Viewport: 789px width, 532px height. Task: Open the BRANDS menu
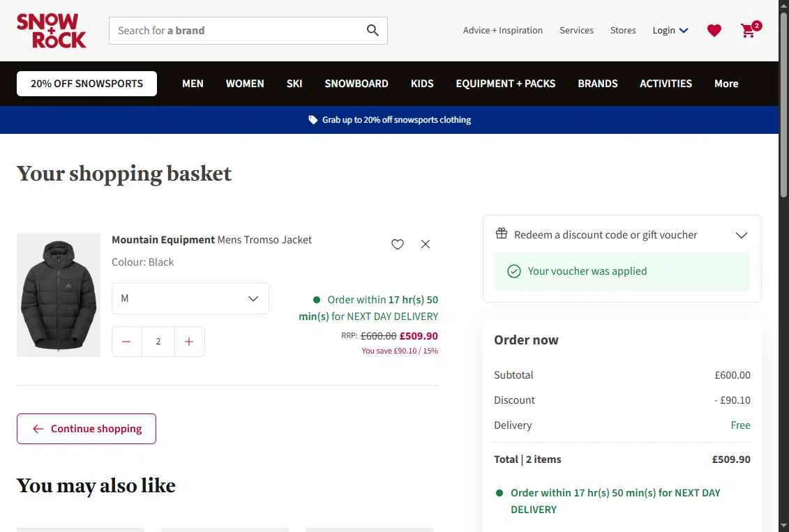tap(597, 84)
